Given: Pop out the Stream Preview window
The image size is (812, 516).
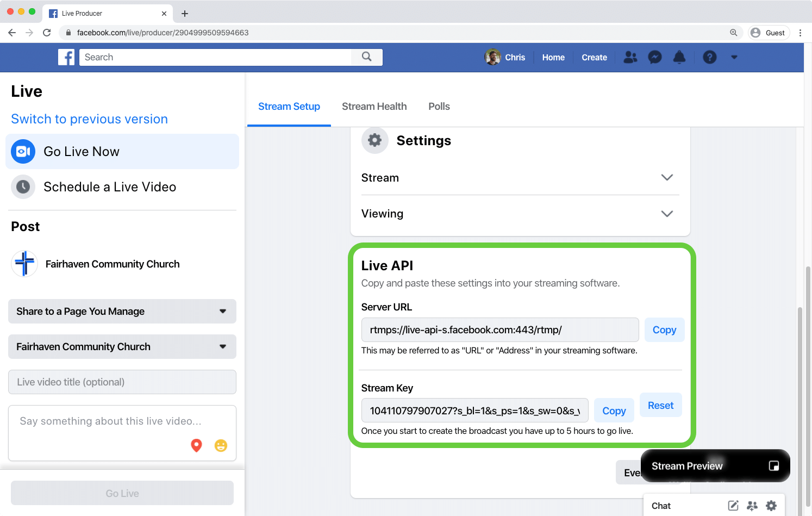Looking at the screenshot, I should (774, 466).
